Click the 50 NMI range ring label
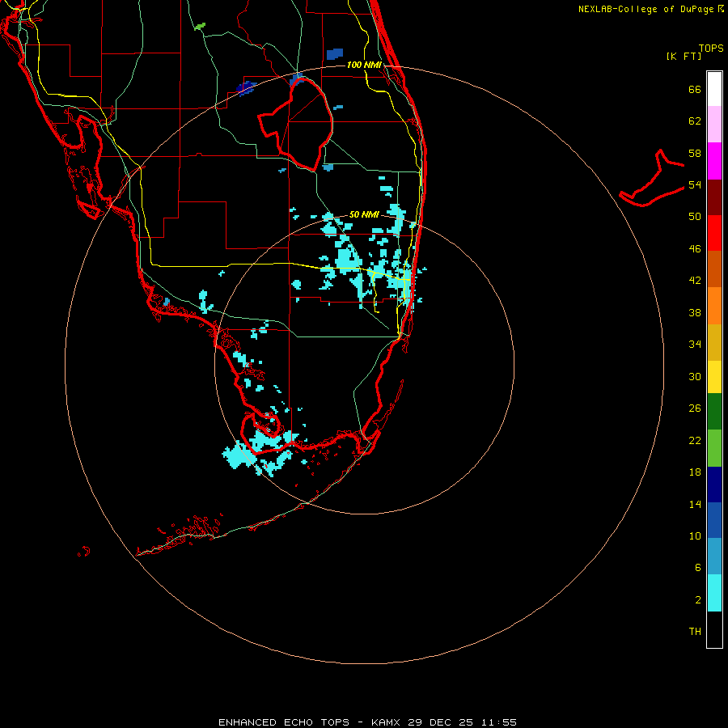 tap(364, 214)
